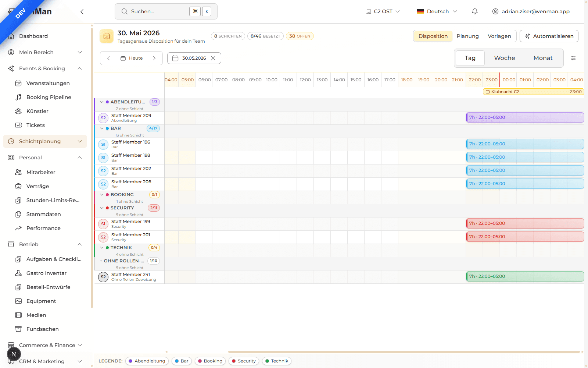Toggle Technik in the legend
Image resolution: width=588 pixels, height=368 pixels.
[277, 361]
